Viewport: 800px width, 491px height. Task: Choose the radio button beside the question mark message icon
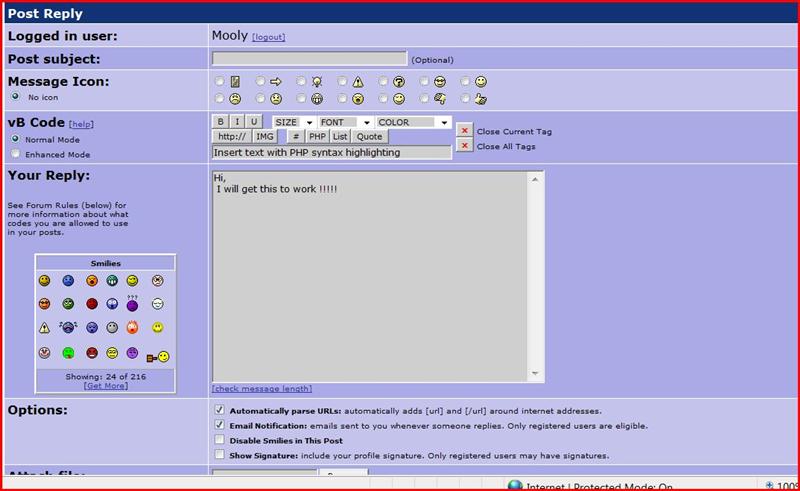tap(383, 81)
